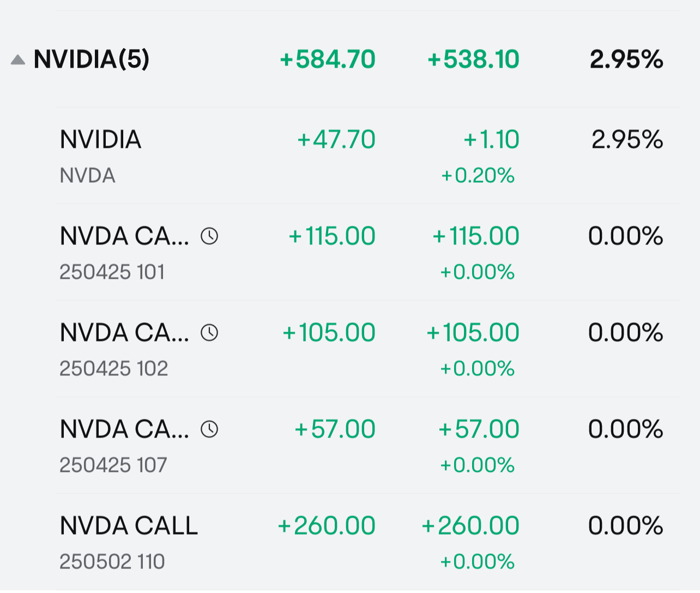Viewport: 700px width, 593px height.
Task: Click the 2.95% ratio in NVIDIA stock row
Action: tap(627, 140)
